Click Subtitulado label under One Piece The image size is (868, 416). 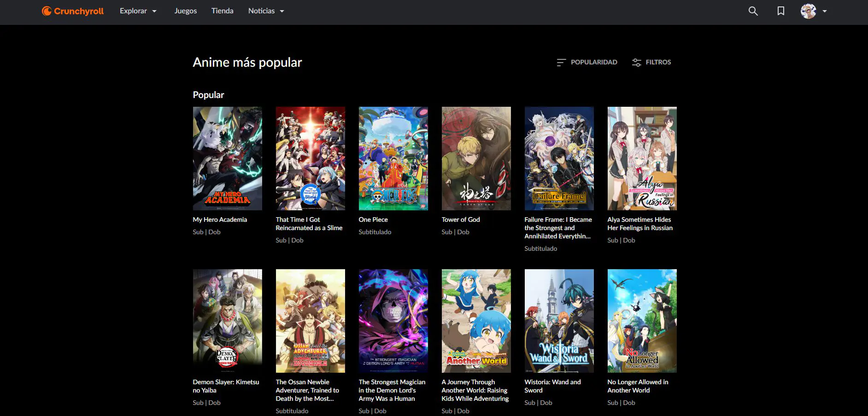375,232
